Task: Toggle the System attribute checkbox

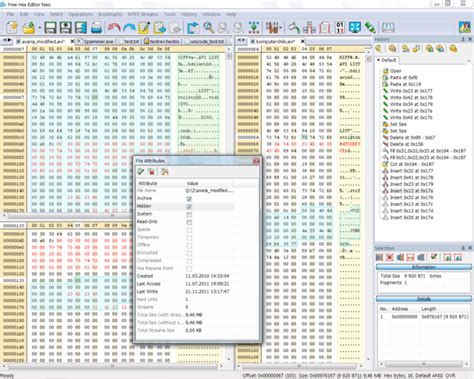Action: coord(189,214)
